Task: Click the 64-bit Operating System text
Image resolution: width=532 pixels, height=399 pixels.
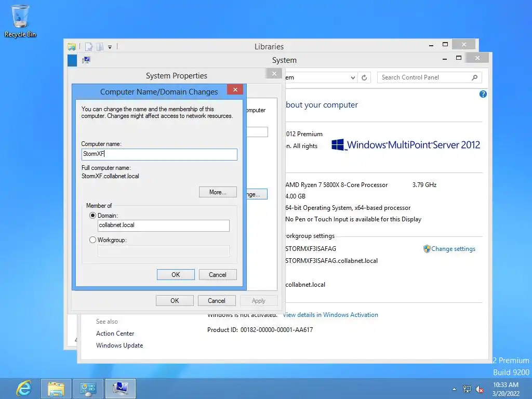Action: pos(348,208)
